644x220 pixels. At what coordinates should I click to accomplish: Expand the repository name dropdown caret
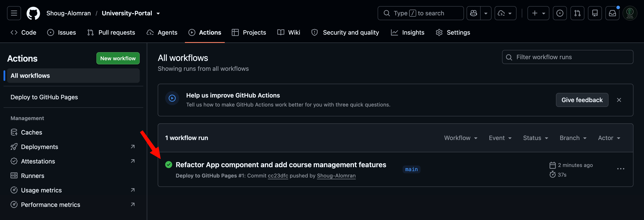click(x=158, y=14)
